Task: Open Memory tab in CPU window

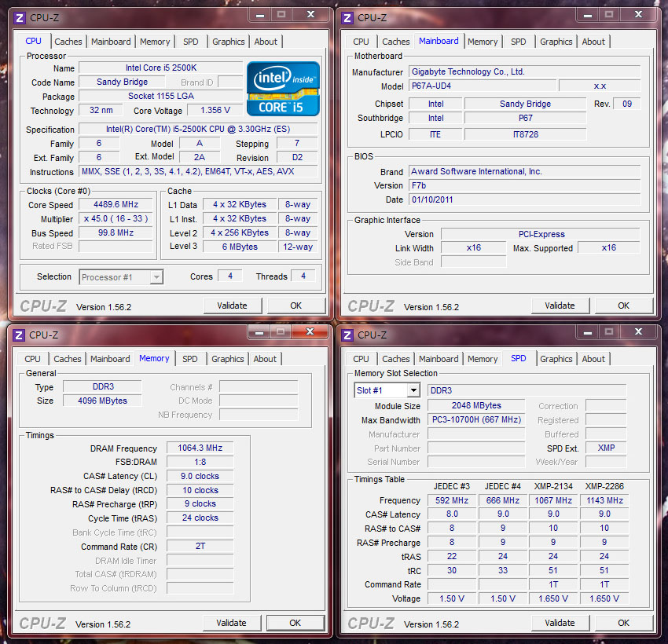Action: coord(155,42)
